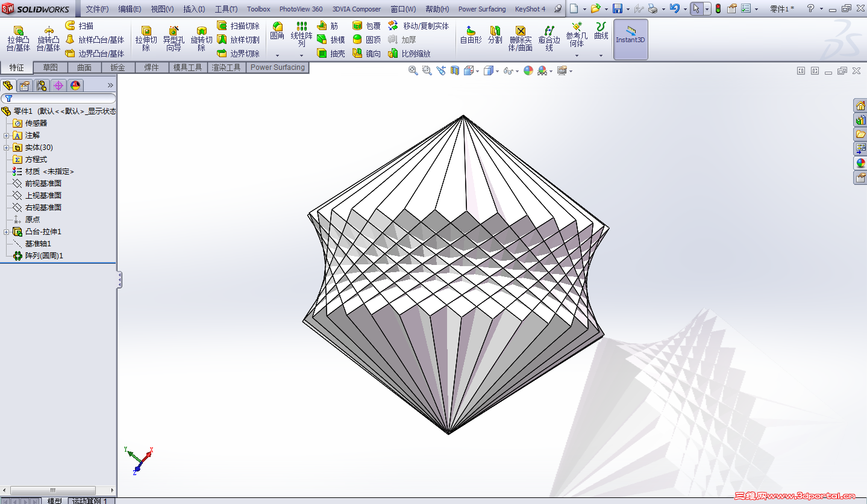Choose Boundary Boss/Base (边界凸台/基体)
This screenshot has width=867, height=504.
(95, 54)
